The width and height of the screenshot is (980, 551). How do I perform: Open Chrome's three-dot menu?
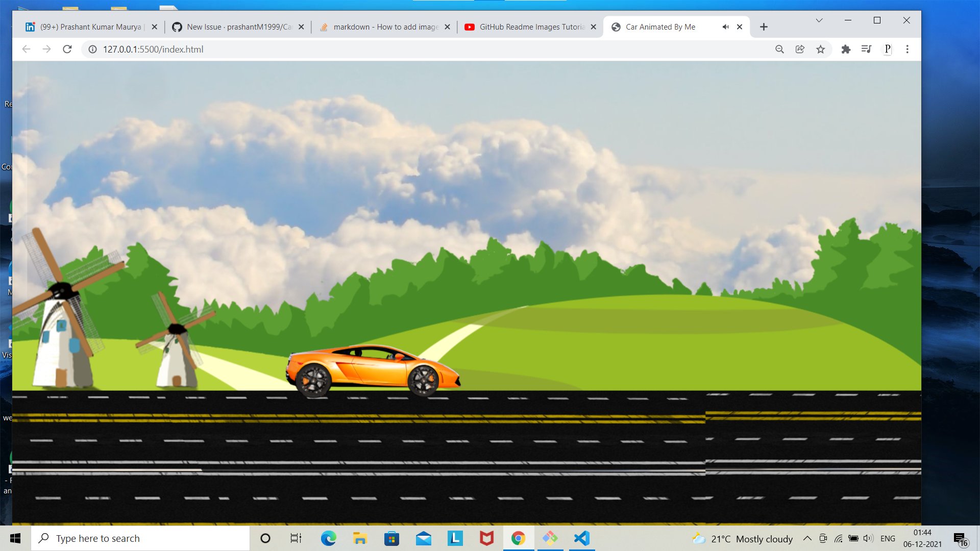click(908, 49)
